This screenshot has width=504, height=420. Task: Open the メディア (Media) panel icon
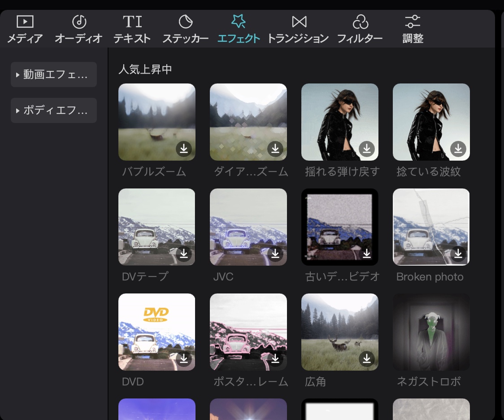[x=25, y=28]
